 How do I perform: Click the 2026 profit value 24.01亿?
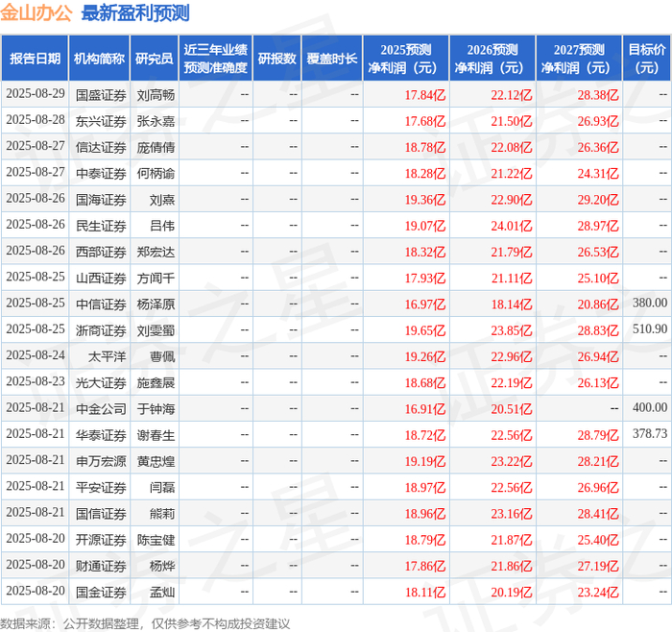[x=512, y=226]
